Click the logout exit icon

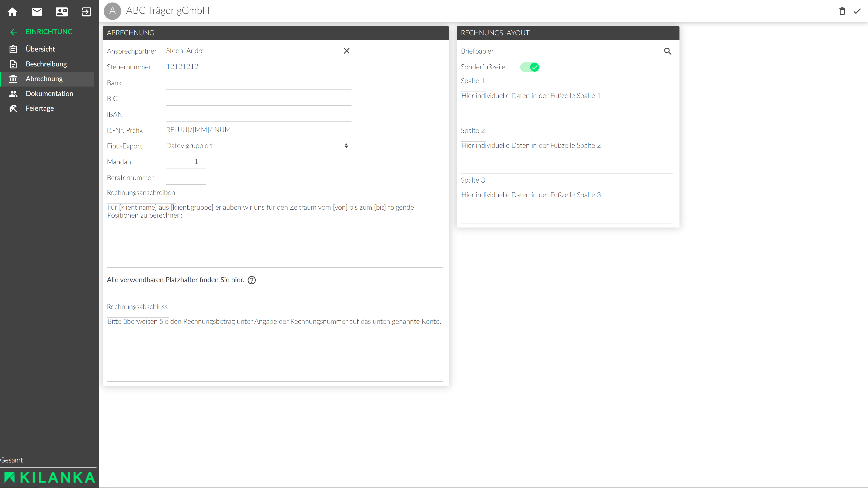point(86,12)
